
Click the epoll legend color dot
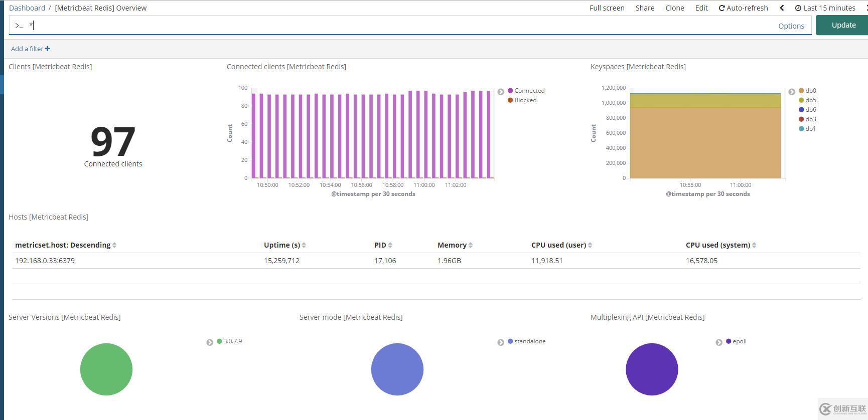(729, 341)
